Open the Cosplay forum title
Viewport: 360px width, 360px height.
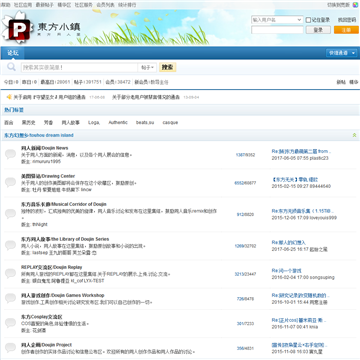point(42,317)
